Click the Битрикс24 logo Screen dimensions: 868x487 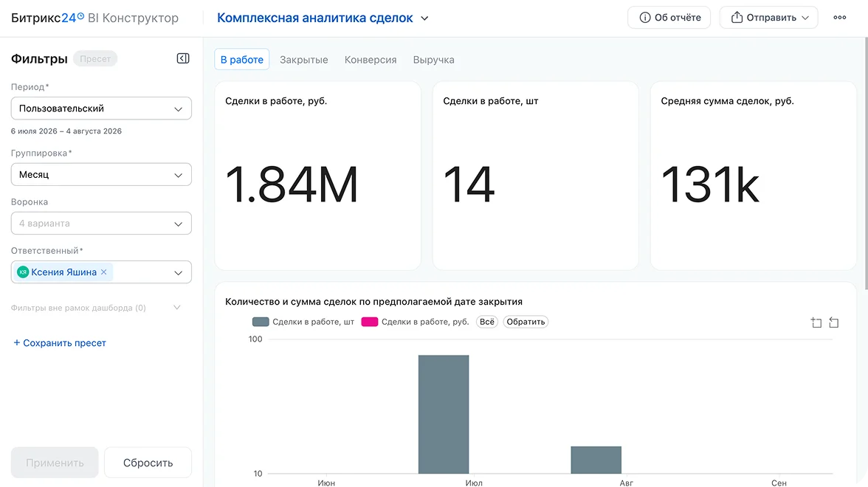pos(47,18)
